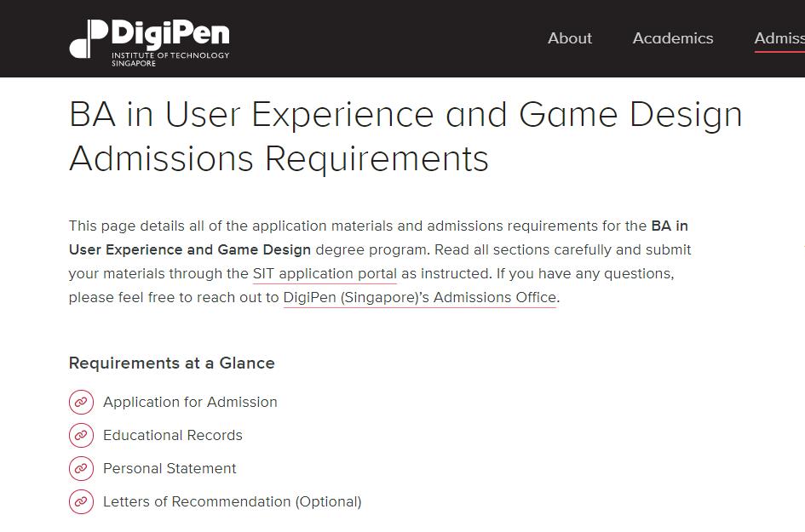Jump to Educational Records section
Screen dimensions: 805x532
[173, 435]
